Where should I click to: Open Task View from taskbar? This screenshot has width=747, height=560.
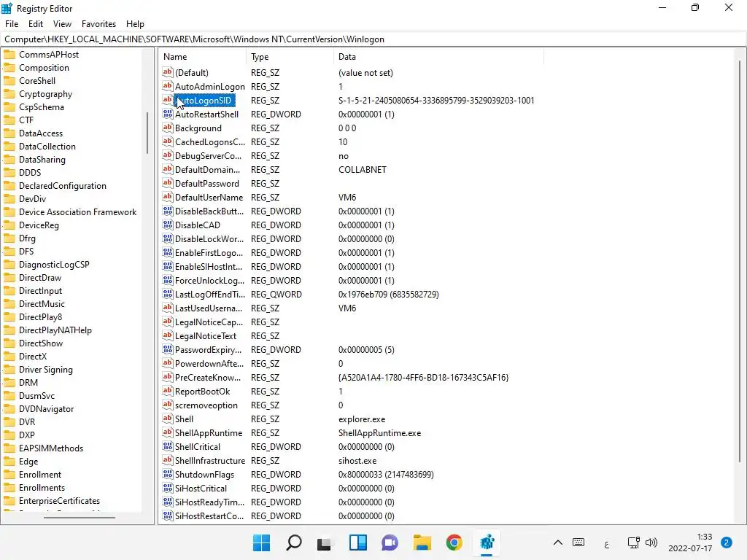click(325, 542)
